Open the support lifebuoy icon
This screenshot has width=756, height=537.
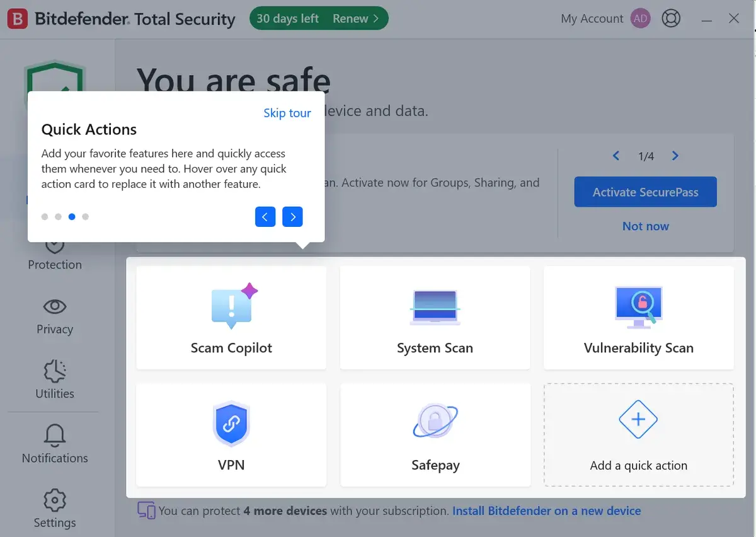click(671, 19)
